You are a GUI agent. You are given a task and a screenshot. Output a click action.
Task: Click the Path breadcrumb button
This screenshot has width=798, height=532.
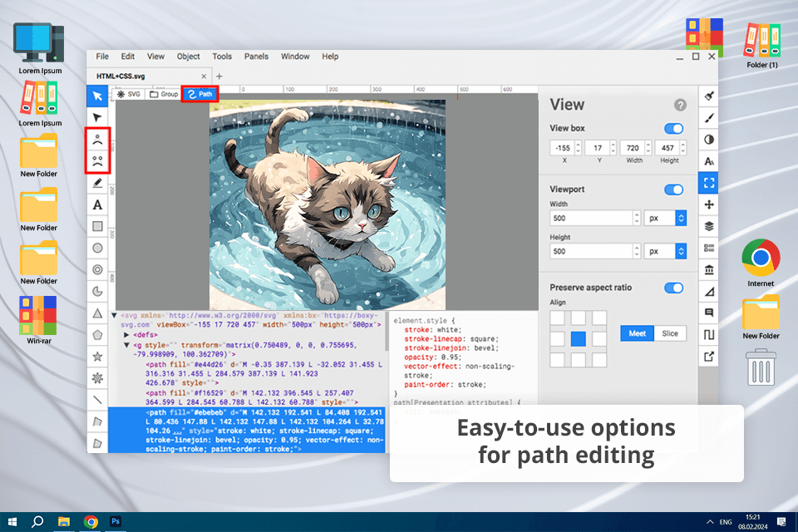tap(199, 94)
